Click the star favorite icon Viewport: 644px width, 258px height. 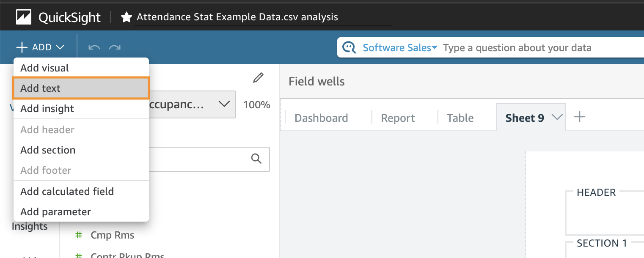tap(126, 17)
